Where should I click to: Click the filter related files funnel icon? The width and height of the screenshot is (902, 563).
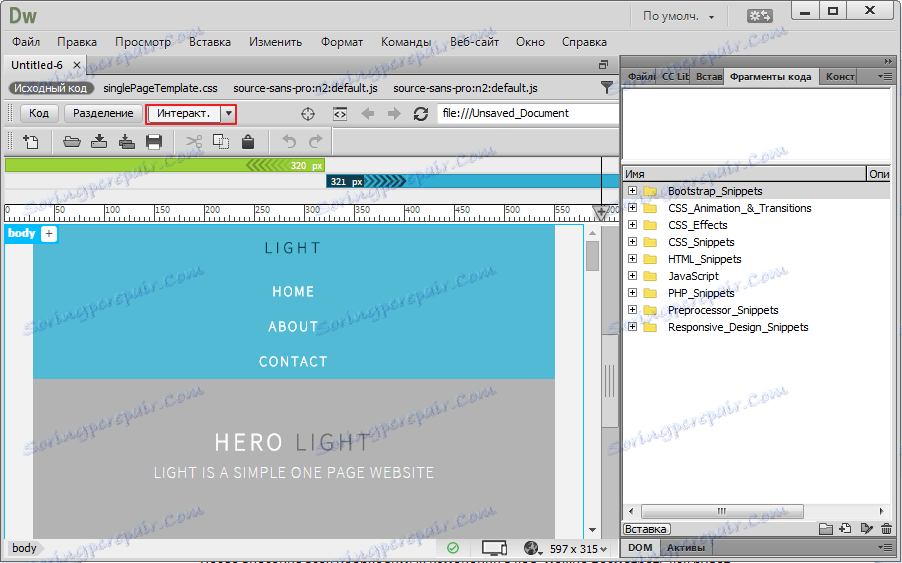coord(606,87)
